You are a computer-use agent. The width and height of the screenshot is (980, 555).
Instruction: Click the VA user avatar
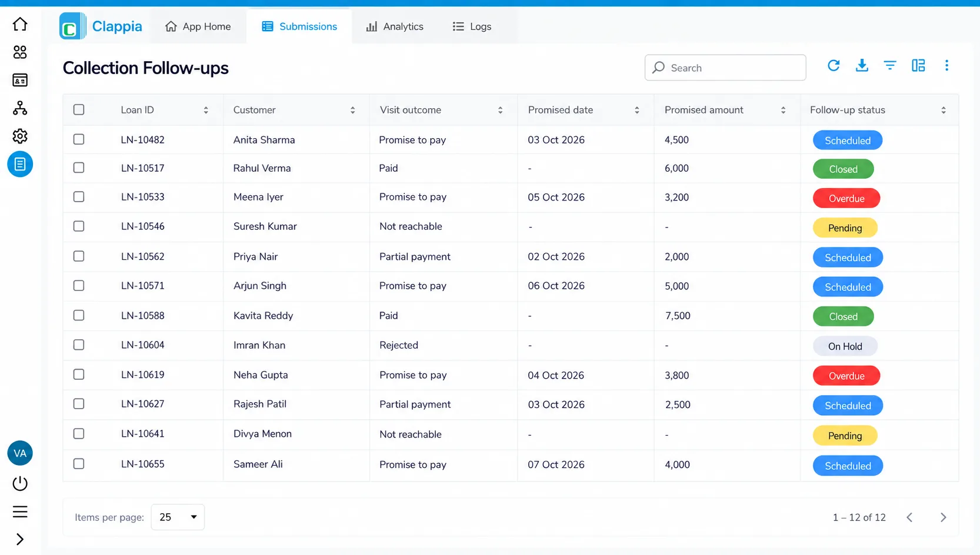click(x=20, y=453)
